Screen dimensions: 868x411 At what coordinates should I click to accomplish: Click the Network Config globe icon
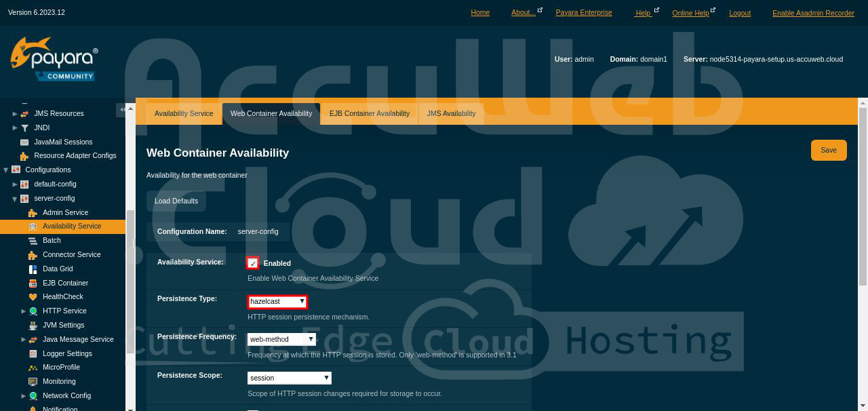pos(33,396)
